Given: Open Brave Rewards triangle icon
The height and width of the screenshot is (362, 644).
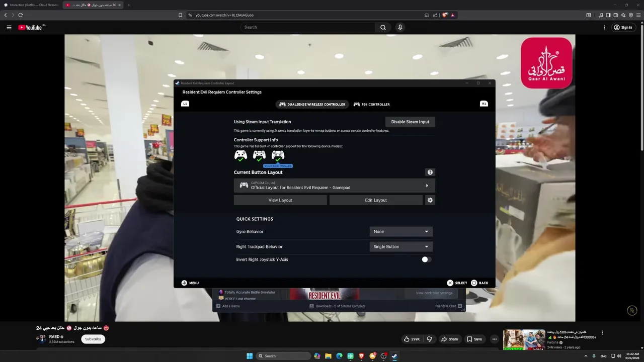Looking at the screenshot, I should coord(452,15).
